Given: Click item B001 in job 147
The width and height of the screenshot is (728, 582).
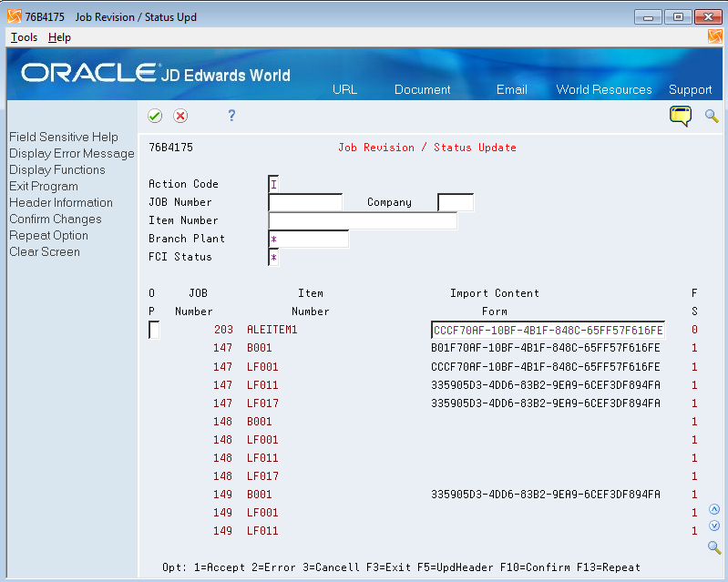Looking at the screenshot, I should click(x=259, y=348).
